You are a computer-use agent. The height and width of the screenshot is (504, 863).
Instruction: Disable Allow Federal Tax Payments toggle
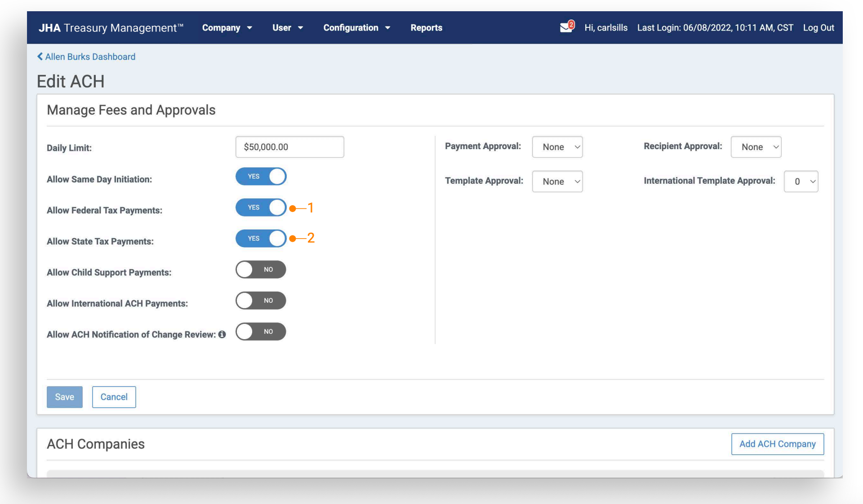(x=261, y=208)
